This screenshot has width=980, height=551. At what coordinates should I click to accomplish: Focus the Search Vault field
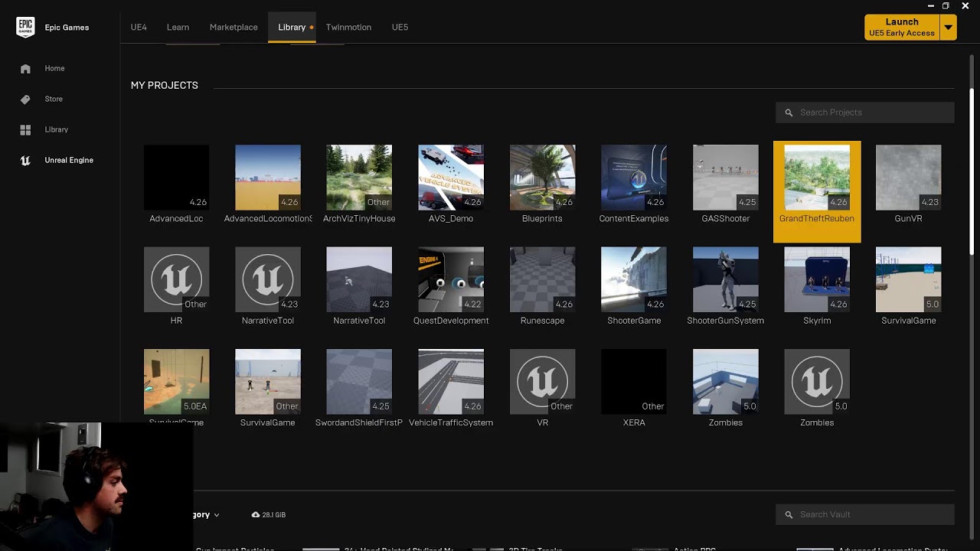[864, 514]
